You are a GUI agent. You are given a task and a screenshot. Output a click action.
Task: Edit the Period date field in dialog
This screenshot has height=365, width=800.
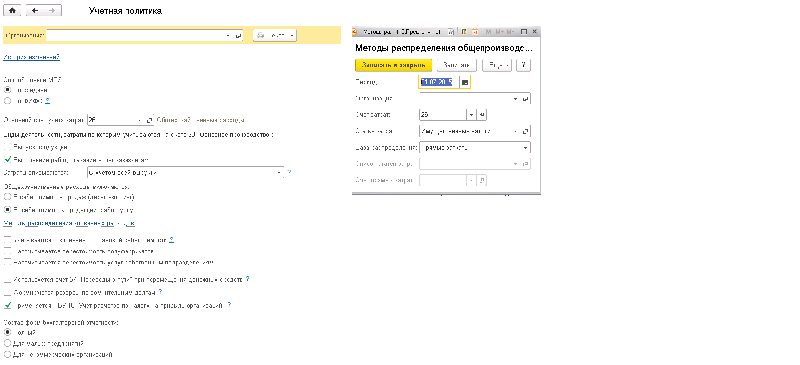439,82
